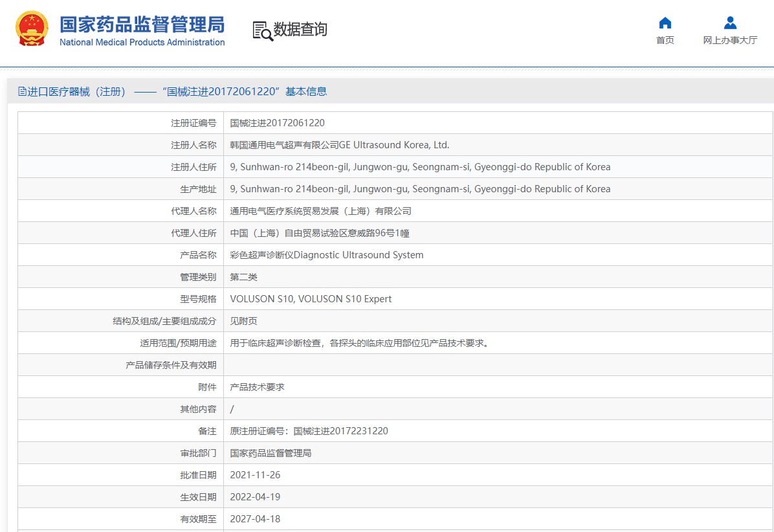Screen dimensions: 774x532
Task: Click the national emblem logo
Action: [32, 28]
